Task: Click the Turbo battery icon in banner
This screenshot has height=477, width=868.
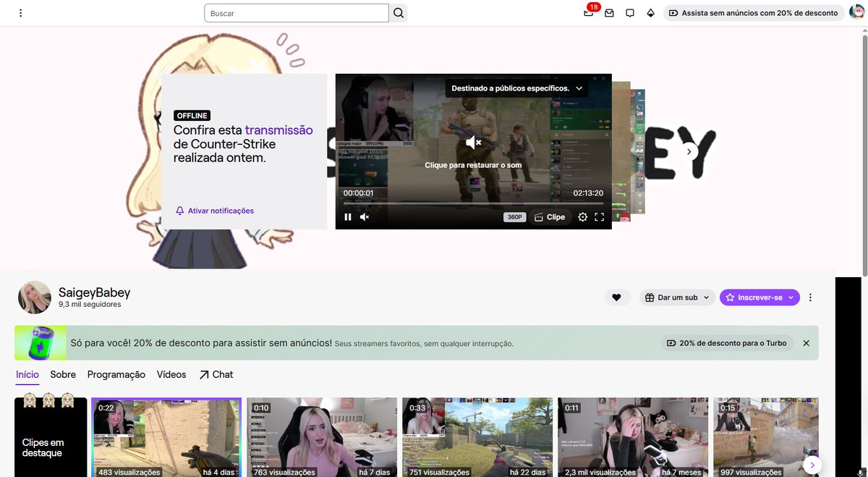Action: coord(41,343)
